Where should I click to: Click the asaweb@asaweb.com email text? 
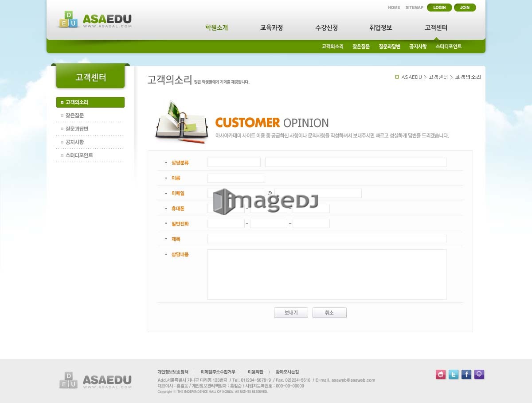pyautogui.click(x=353, y=380)
